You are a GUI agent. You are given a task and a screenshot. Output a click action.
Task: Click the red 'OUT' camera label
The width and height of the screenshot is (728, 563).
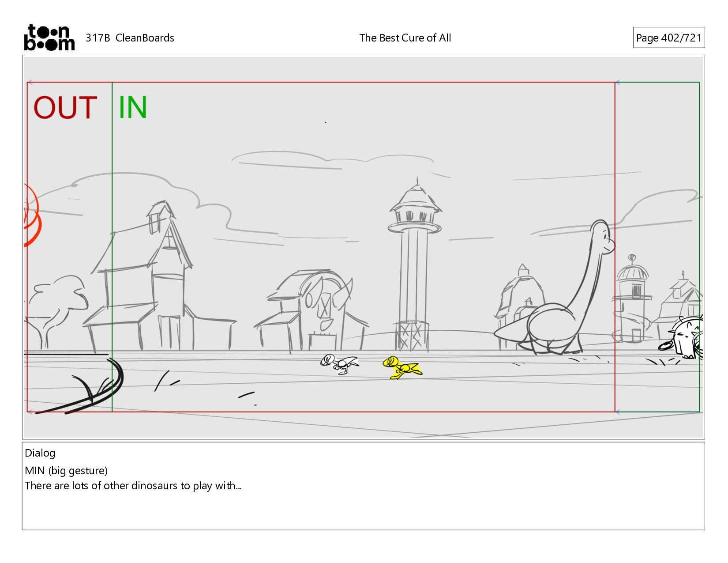click(65, 108)
